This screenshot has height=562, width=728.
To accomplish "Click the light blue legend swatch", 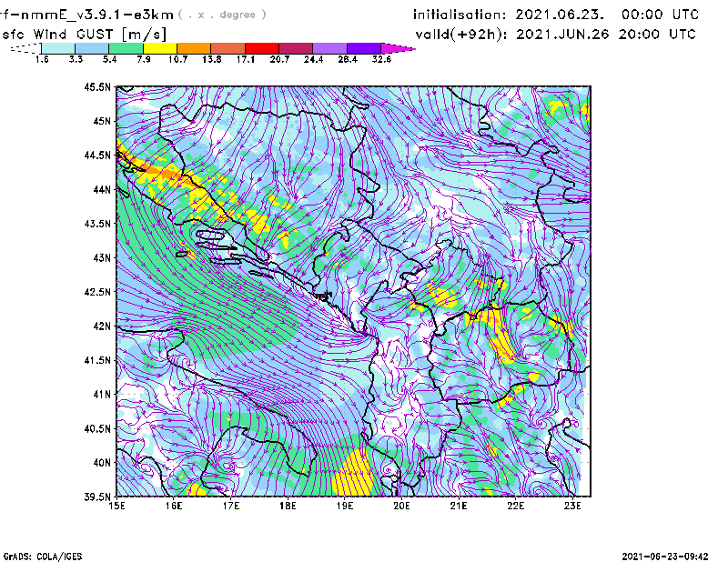I will pos(92,48).
